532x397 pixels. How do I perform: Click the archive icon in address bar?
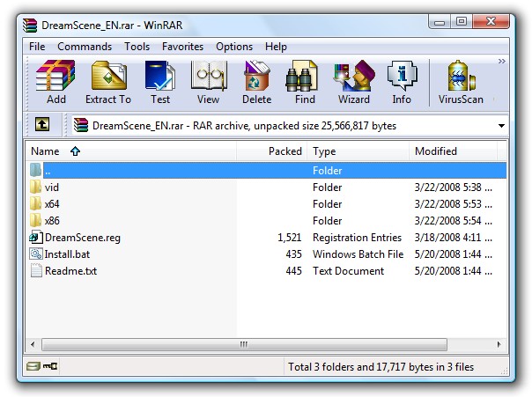(81, 125)
